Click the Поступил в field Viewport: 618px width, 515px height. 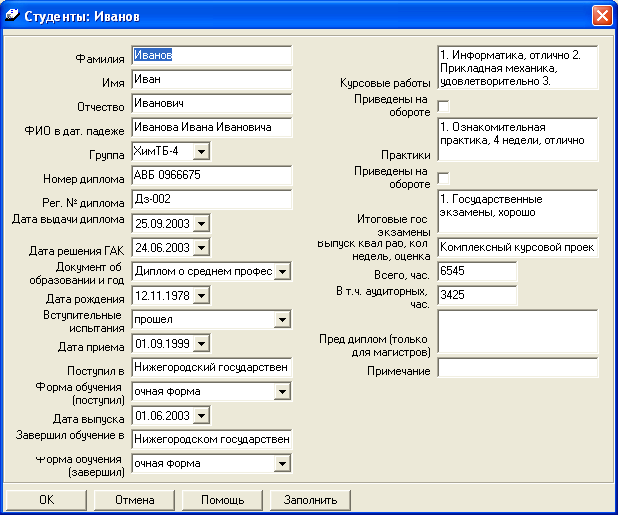point(212,368)
